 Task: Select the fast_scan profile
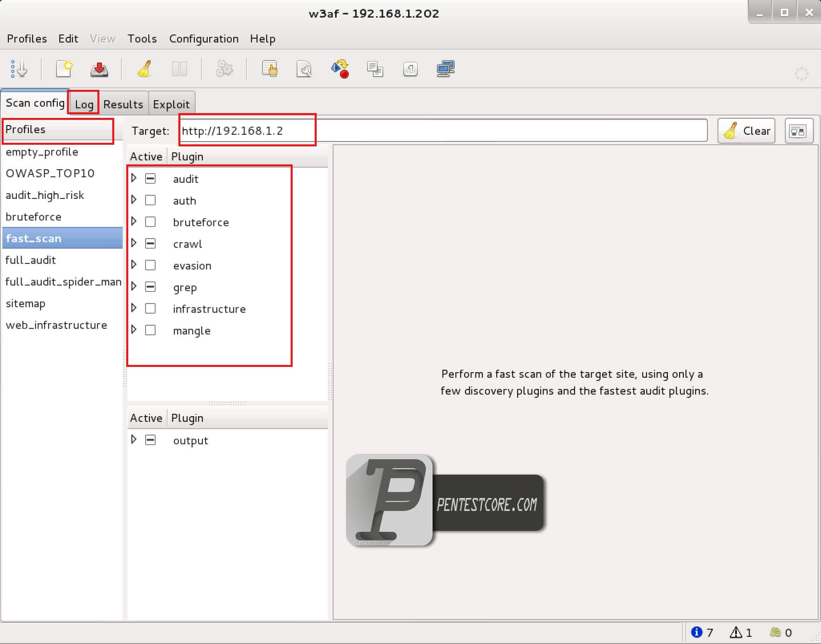tap(62, 238)
